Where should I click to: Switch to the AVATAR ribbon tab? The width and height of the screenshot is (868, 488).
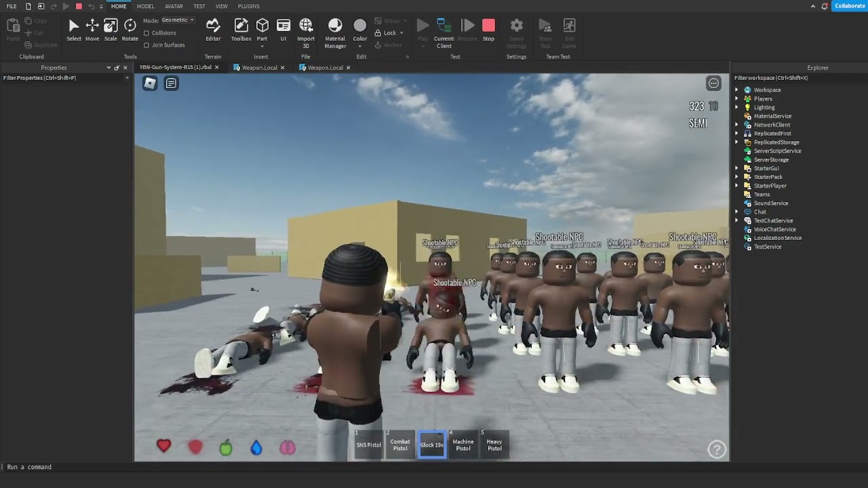[x=174, y=6]
